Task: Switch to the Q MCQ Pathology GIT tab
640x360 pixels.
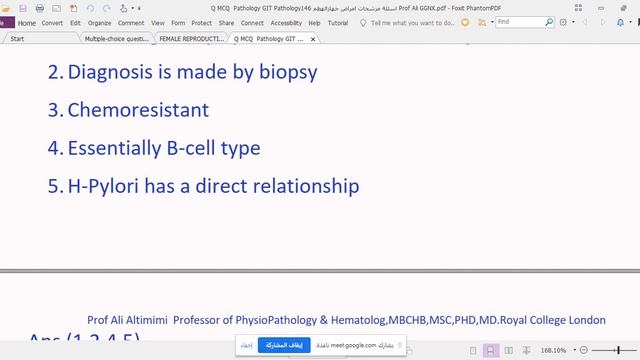Action: (x=269, y=39)
